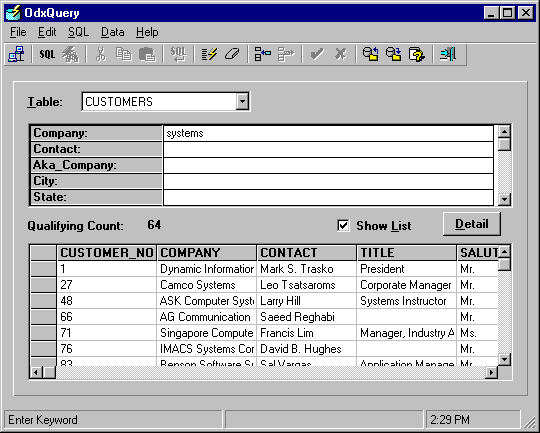Click the eraser clear icon

pos(232,54)
